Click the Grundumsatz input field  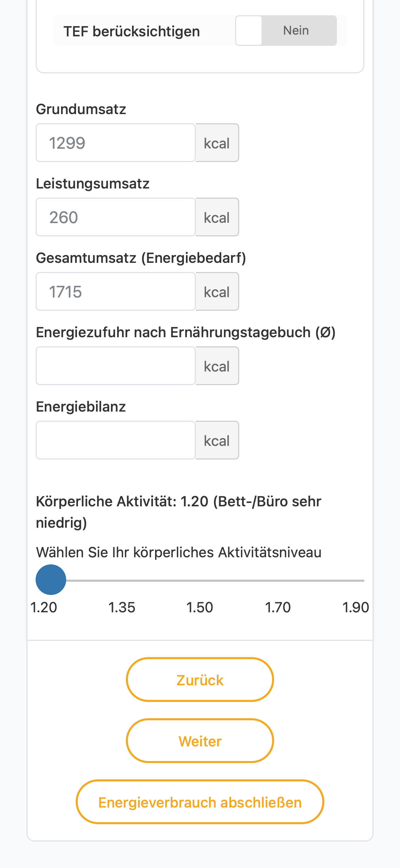pos(116,143)
